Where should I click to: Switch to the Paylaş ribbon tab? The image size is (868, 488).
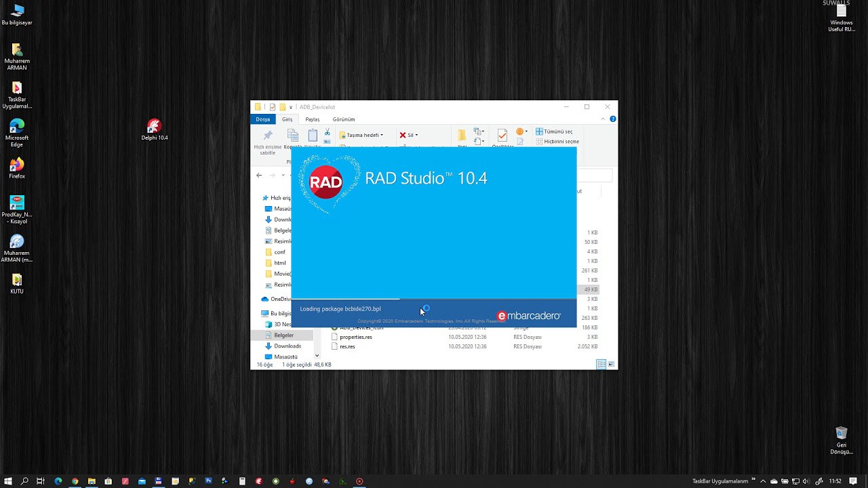click(312, 119)
